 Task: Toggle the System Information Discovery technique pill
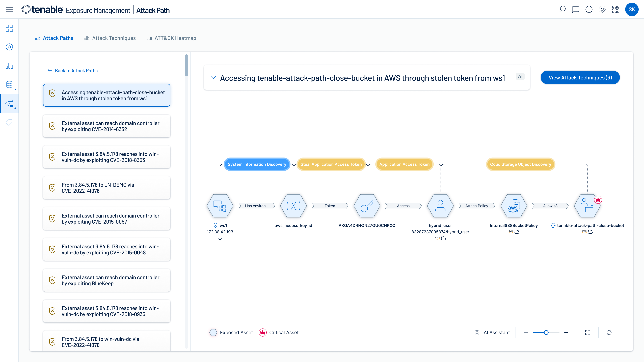pyautogui.click(x=257, y=164)
